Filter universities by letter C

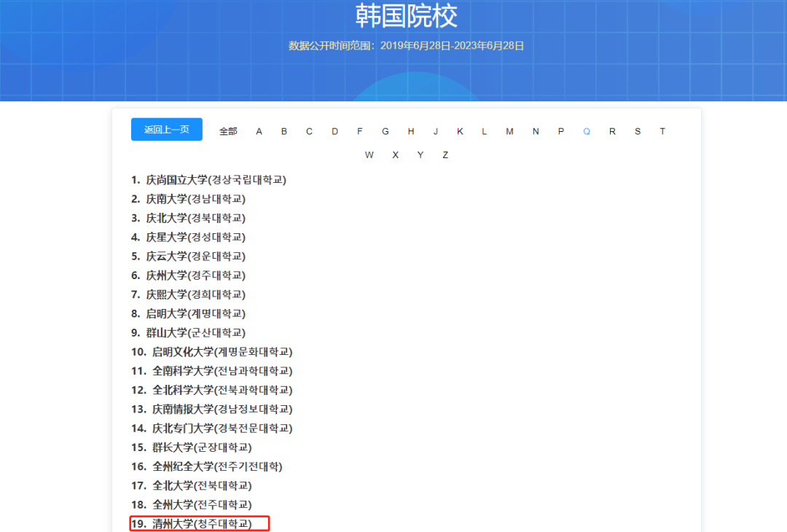[x=309, y=130]
